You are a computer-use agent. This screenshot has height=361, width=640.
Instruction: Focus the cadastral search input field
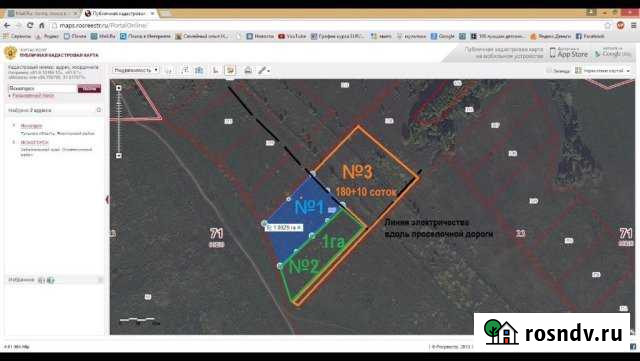(42, 89)
